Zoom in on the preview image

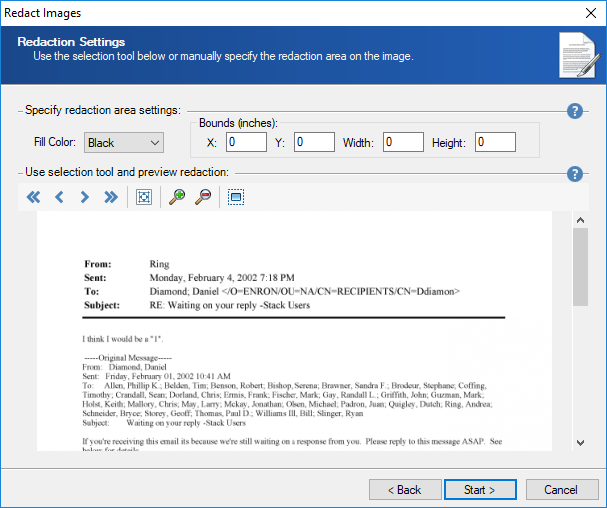point(177,197)
